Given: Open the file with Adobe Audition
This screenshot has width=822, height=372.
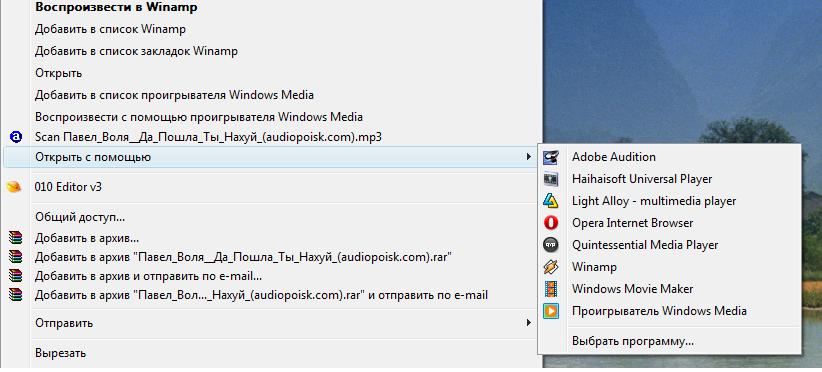Looking at the screenshot, I should (x=613, y=157).
